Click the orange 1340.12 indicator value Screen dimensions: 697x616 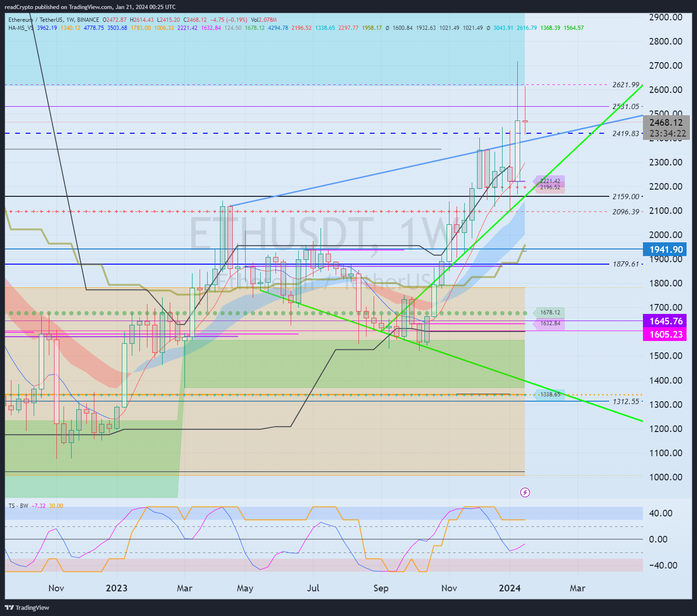coord(70,28)
